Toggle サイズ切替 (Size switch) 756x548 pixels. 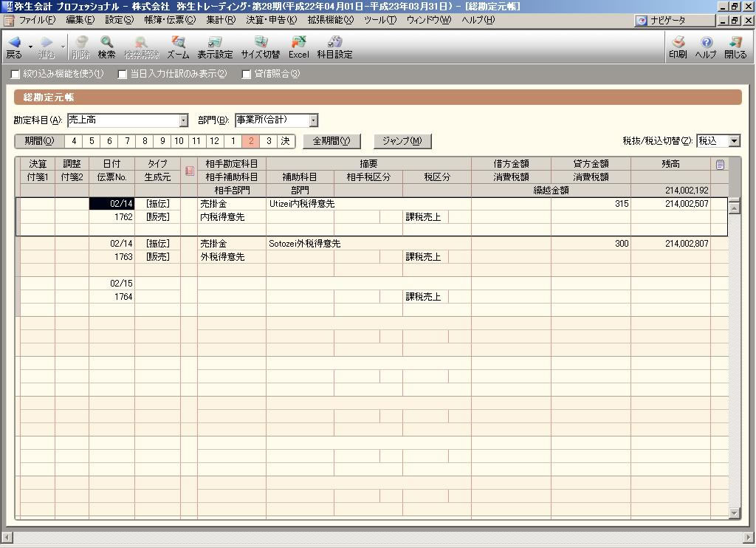(261, 47)
